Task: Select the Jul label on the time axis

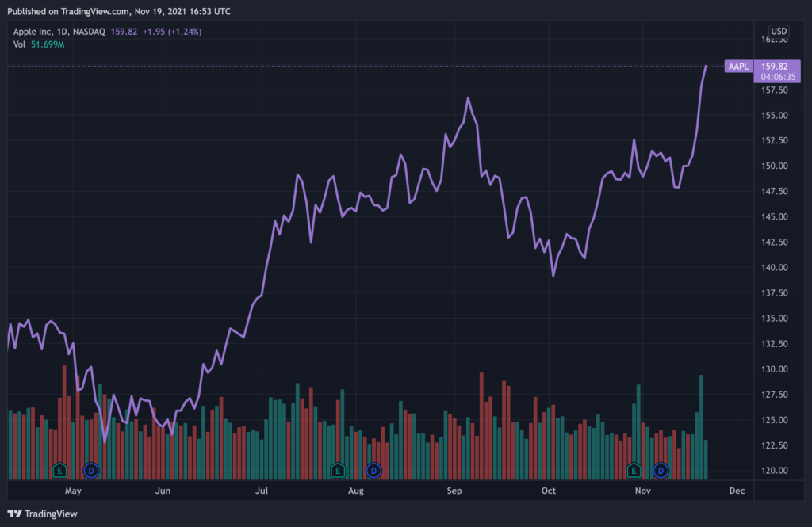Action: click(262, 491)
